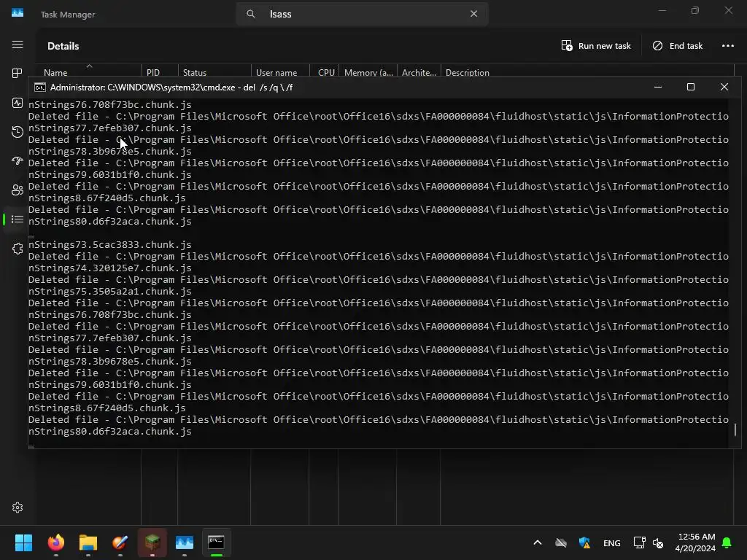Open the Startup apps page icon
Viewport: 747px width, 560px height.
pyautogui.click(x=18, y=161)
